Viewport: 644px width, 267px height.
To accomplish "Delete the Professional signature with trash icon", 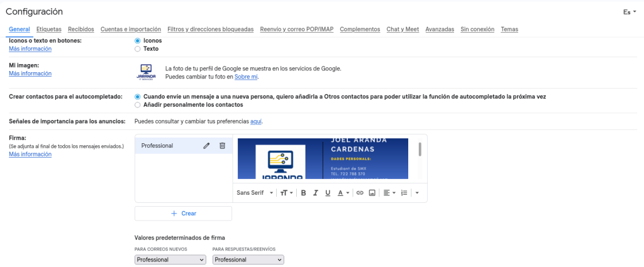I will (x=222, y=146).
